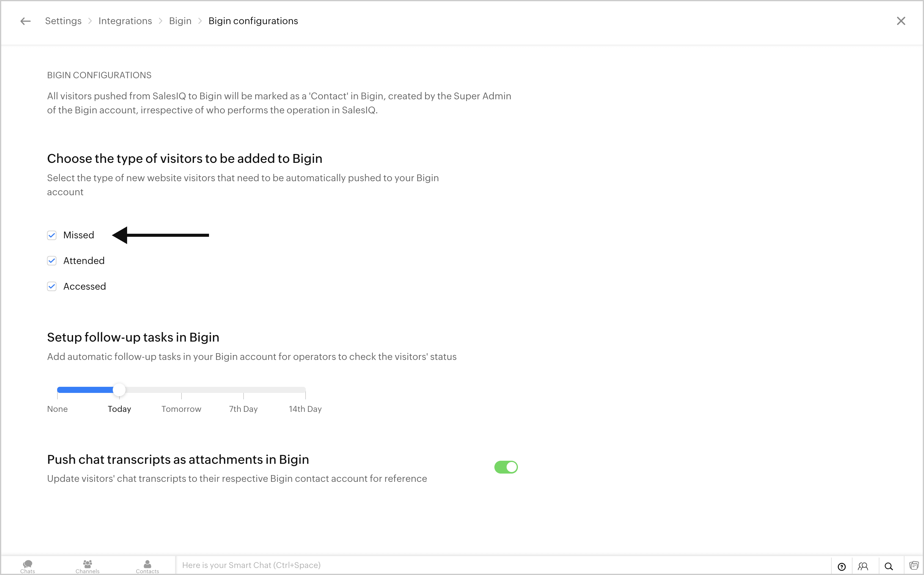Click the magnifying glass search icon
Image resolution: width=924 pixels, height=575 pixels.
tap(889, 567)
